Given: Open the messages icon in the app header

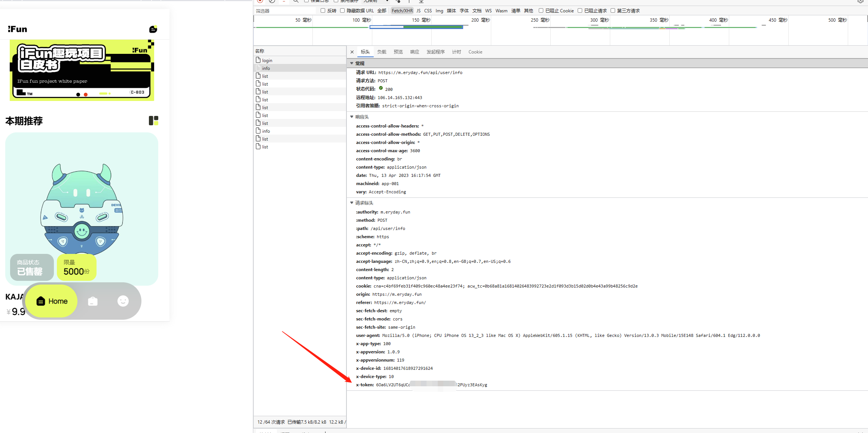Looking at the screenshot, I should 153,29.
